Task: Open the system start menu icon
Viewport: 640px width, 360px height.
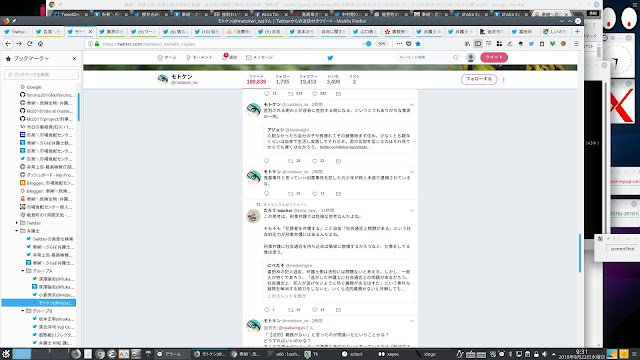Action: pyautogui.click(x=6, y=354)
